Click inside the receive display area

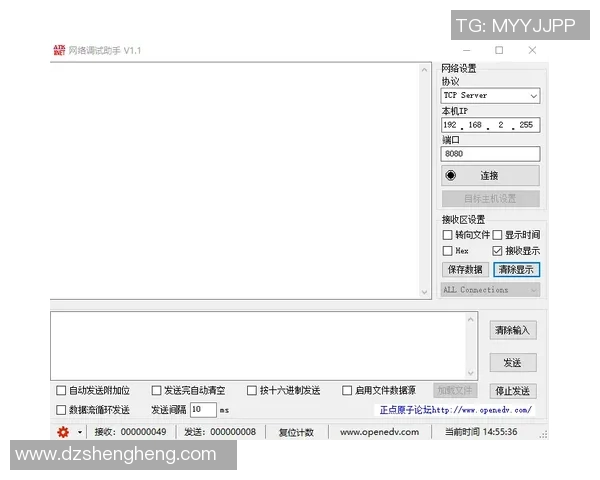coord(234,180)
